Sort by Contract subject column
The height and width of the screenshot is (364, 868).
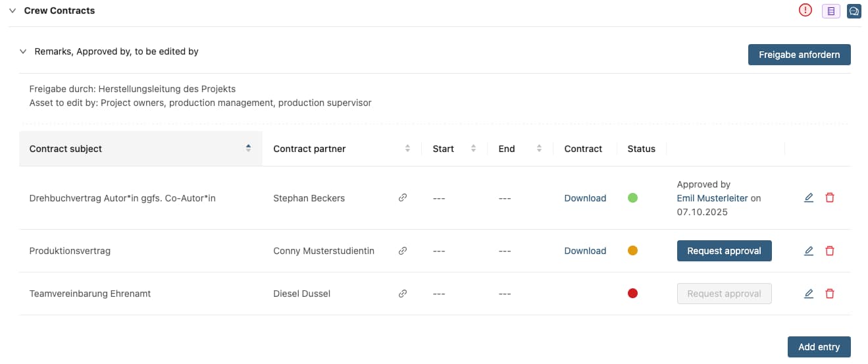[248, 148]
